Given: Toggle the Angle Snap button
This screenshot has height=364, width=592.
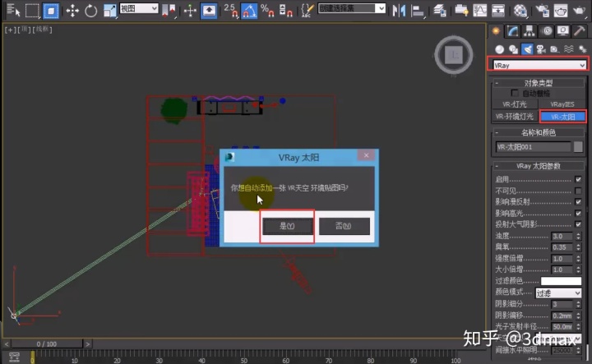Looking at the screenshot, I should [249, 11].
